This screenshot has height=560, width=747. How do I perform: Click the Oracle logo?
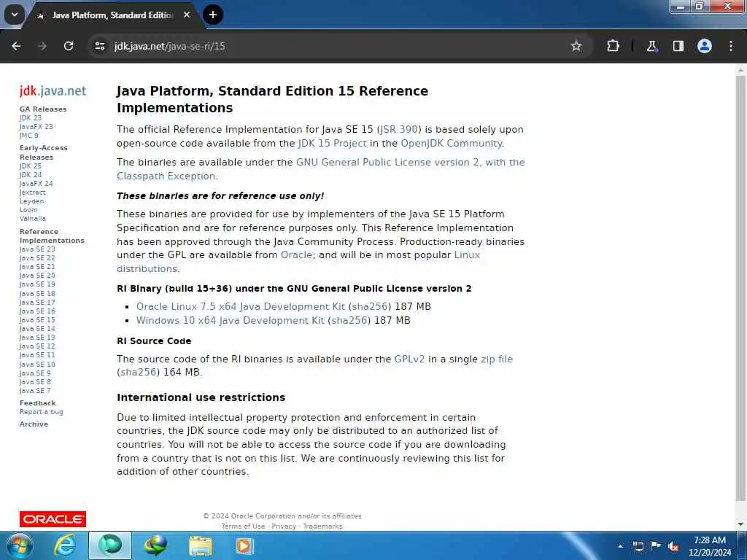53,519
